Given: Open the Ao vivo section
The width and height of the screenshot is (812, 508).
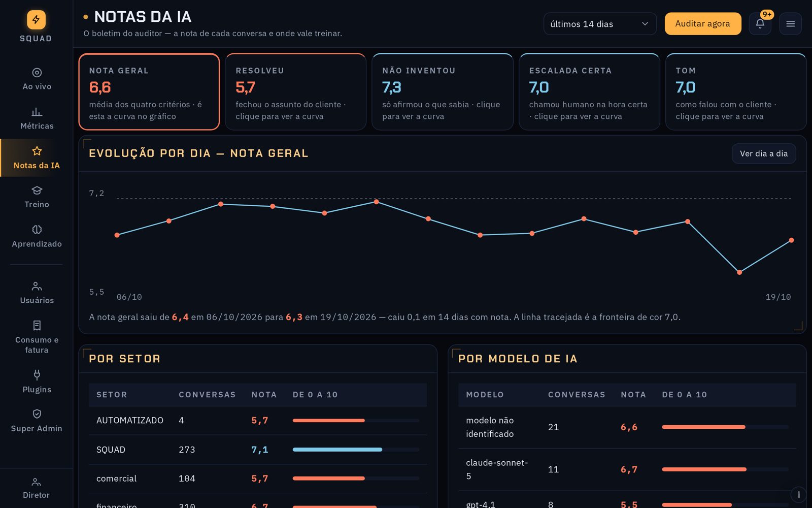Looking at the screenshot, I should (x=37, y=79).
